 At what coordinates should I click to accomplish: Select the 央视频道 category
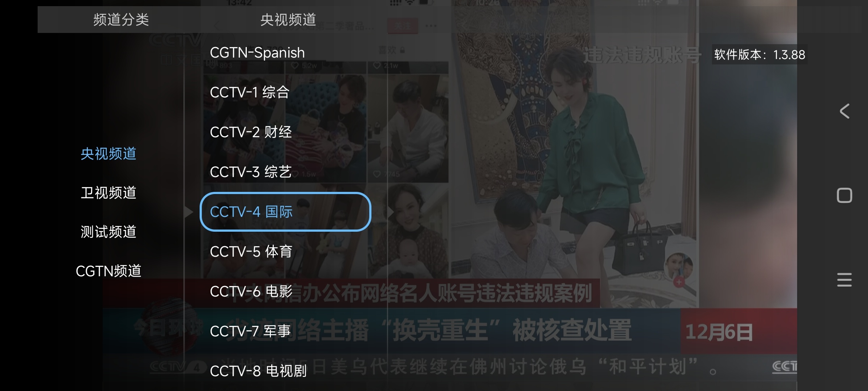(109, 154)
